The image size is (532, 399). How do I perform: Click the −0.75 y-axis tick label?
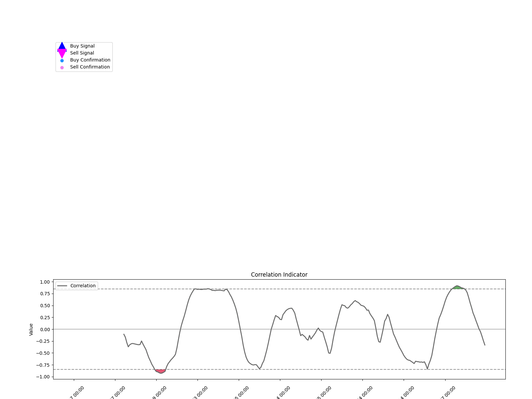point(44,365)
